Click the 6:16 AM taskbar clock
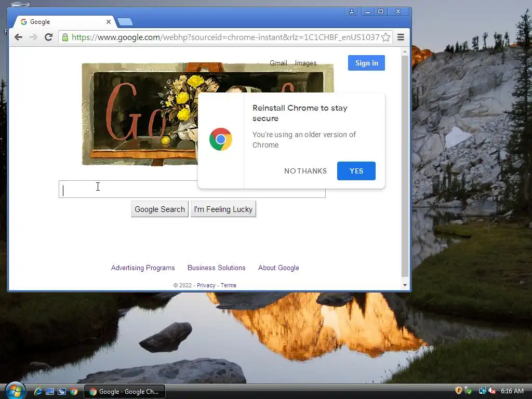This screenshot has height=399, width=532. (512, 391)
